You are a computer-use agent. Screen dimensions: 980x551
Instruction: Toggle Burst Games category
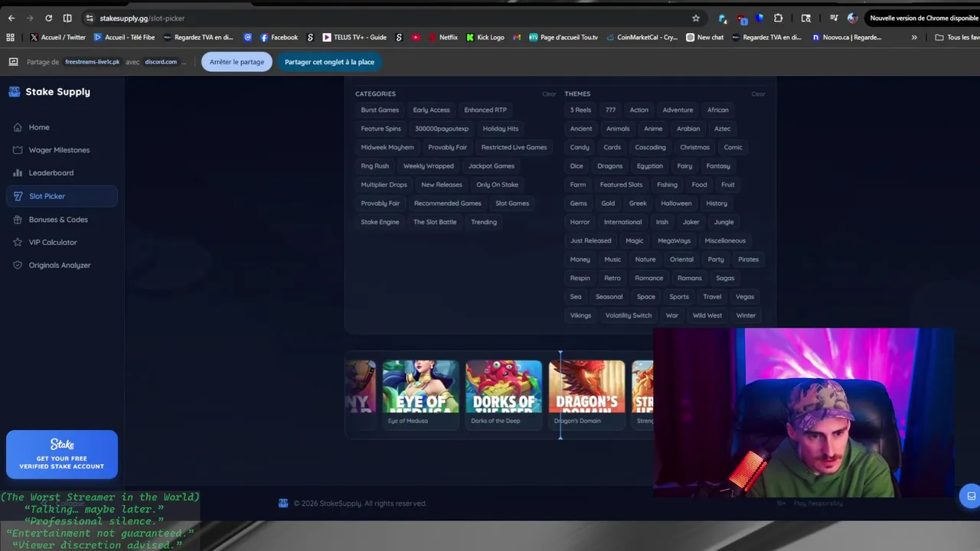pyautogui.click(x=380, y=110)
